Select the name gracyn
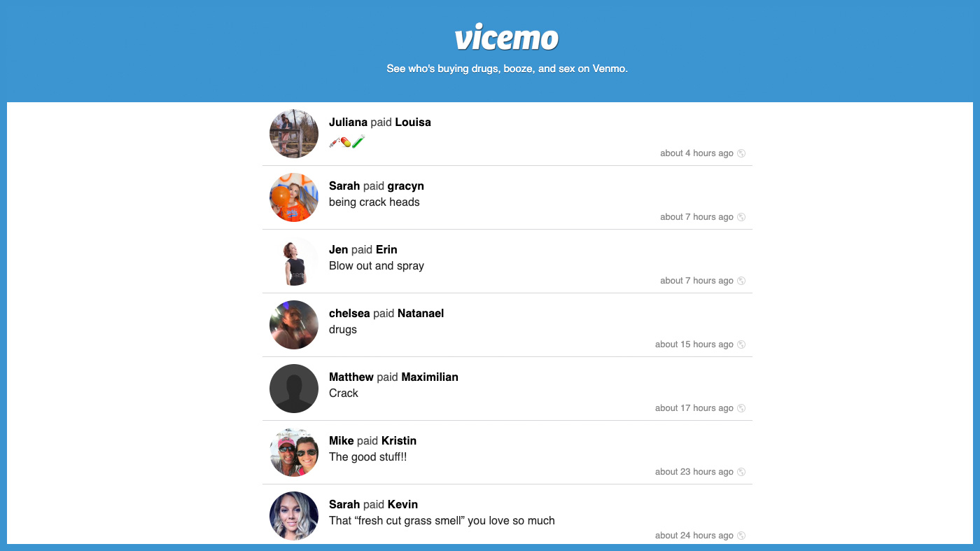This screenshot has width=980, height=551. [405, 186]
